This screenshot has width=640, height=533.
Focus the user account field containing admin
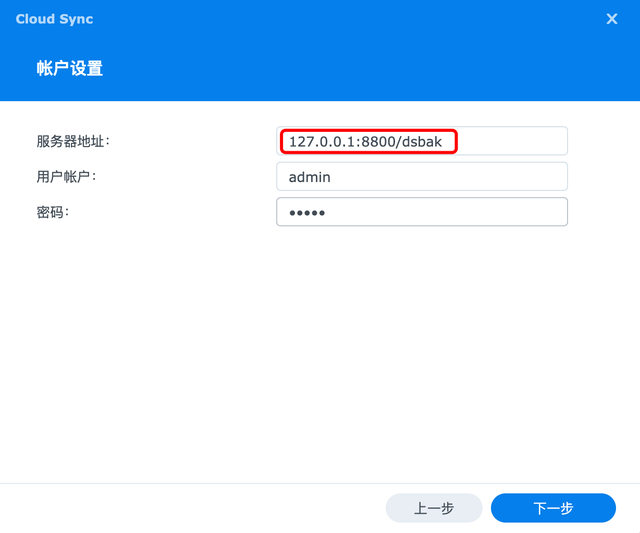(x=422, y=177)
